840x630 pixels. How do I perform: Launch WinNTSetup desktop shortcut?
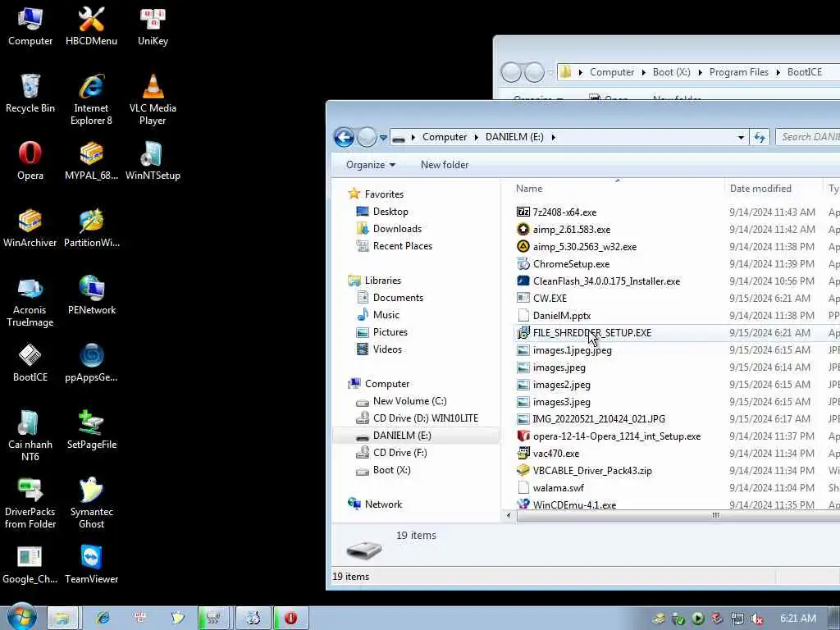coord(153,162)
